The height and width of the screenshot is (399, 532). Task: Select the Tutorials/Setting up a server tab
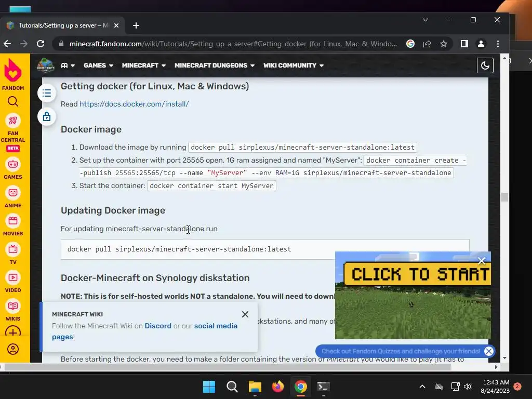(63, 25)
